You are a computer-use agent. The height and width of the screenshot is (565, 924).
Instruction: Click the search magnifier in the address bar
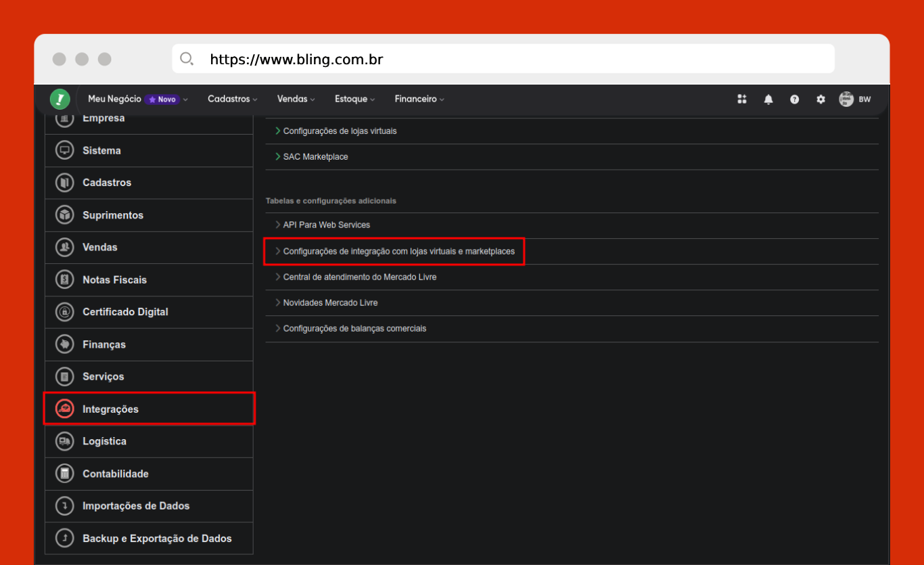[x=187, y=59]
